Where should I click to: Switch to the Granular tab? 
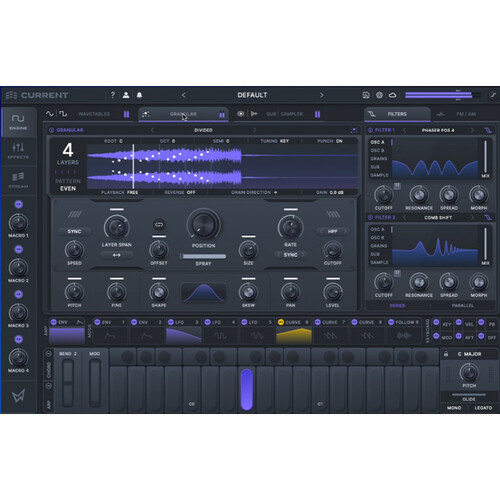pos(183,114)
